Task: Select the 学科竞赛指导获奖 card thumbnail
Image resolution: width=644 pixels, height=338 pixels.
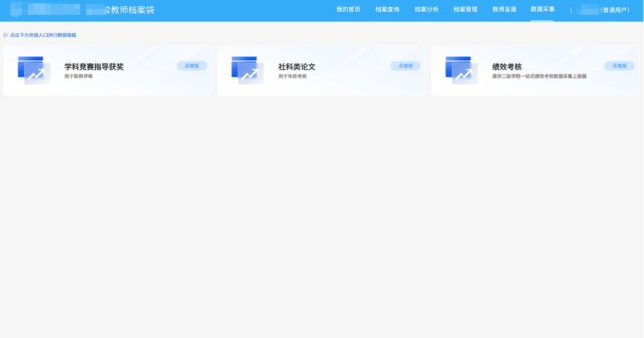Action: [x=33, y=70]
